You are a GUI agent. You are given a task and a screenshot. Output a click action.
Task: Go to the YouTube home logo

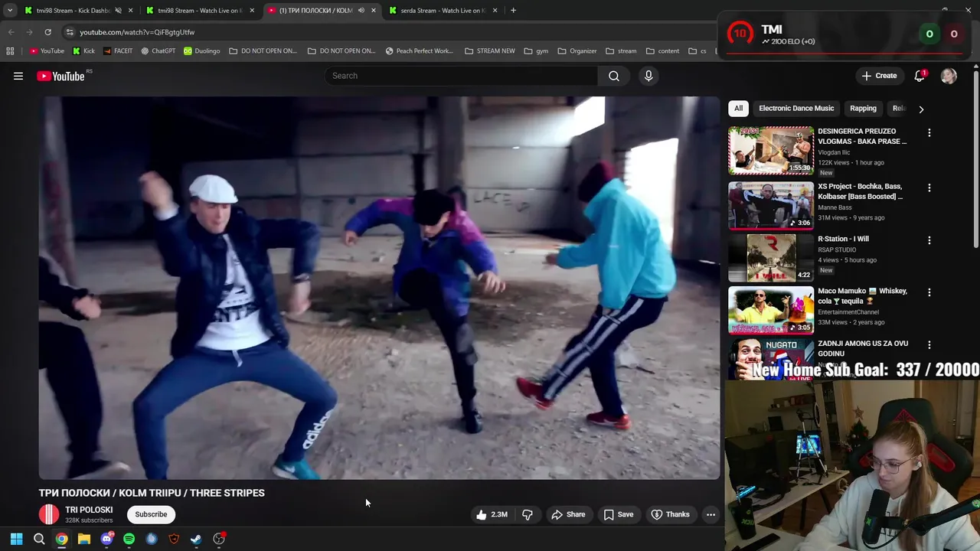pos(60,76)
